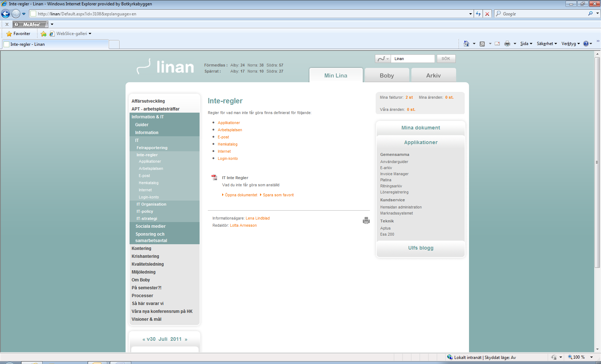Open the Verktyg menu

pyautogui.click(x=571, y=44)
